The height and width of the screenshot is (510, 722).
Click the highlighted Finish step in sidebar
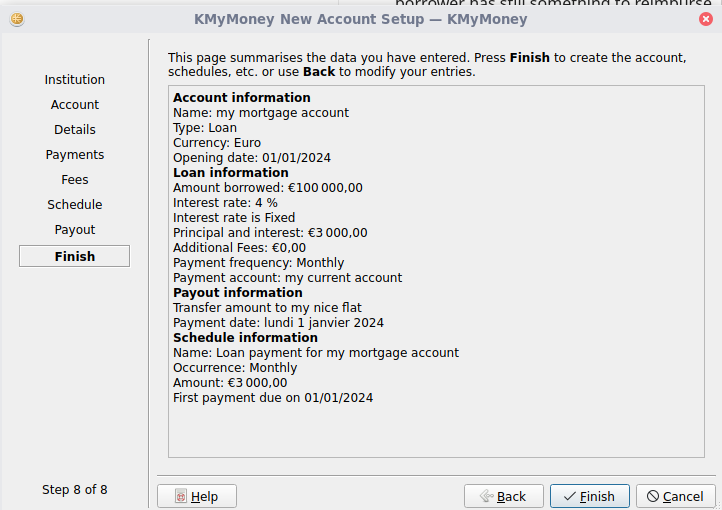75,256
